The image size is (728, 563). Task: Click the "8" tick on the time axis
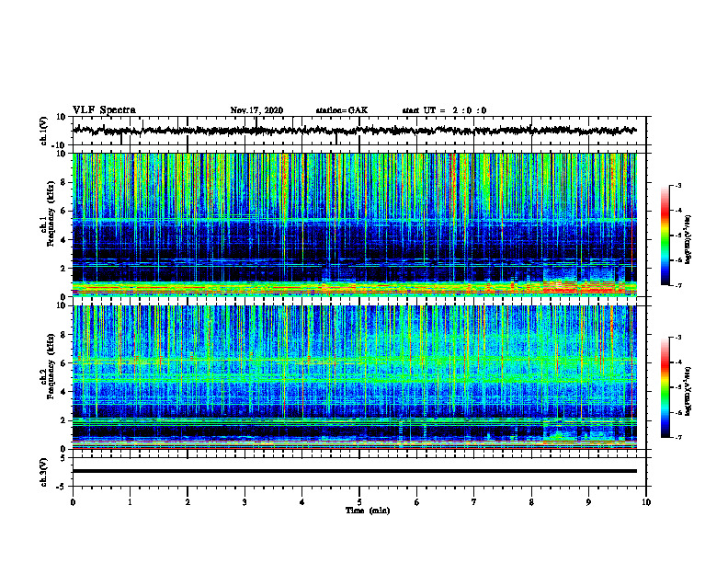(531, 502)
